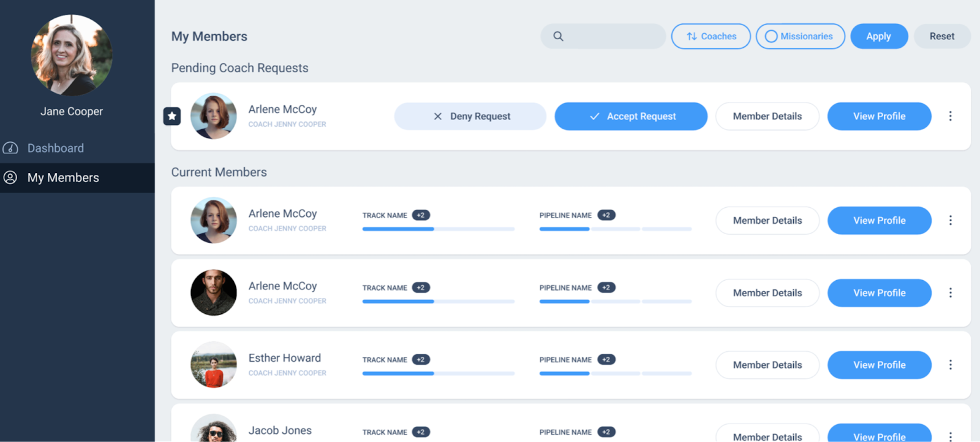
Task: Click Jacob Jones's avatar
Action: tap(214, 429)
